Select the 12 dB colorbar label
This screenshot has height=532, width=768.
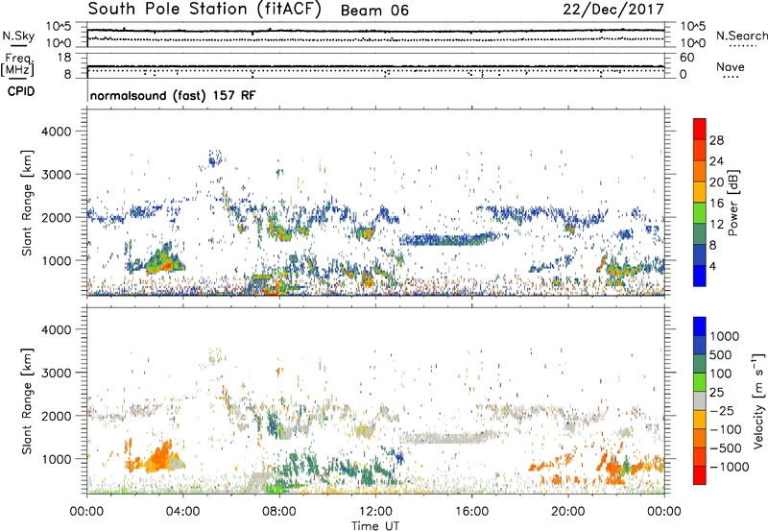[x=716, y=225]
